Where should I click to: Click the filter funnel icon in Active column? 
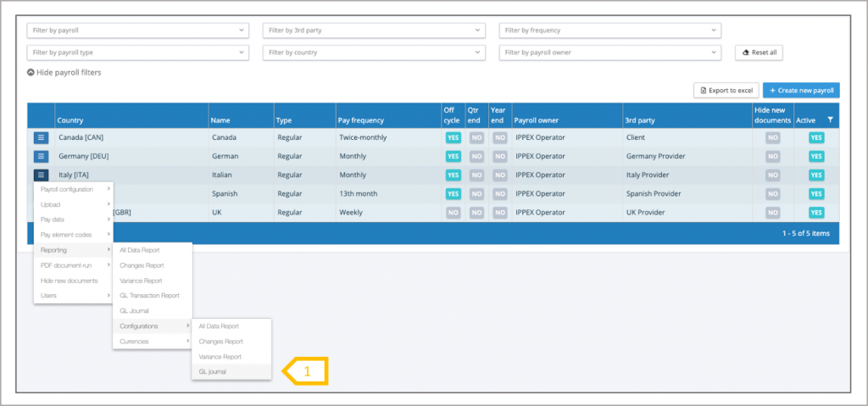pyautogui.click(x=831, y=120)
